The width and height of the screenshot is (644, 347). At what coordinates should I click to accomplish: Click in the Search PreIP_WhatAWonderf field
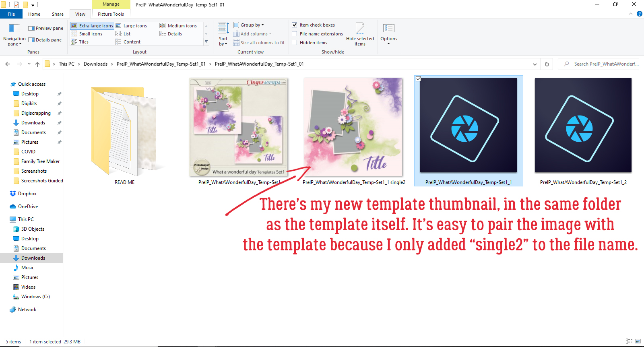(x=599, y=64)
